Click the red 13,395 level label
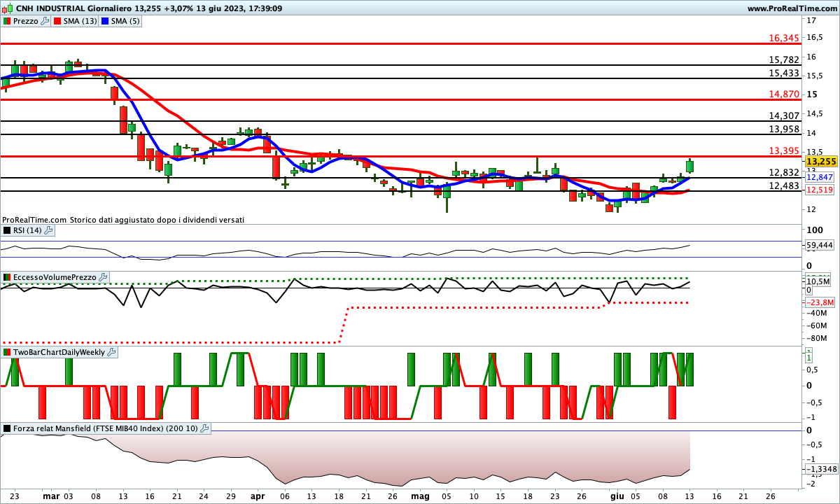This screenshot has width=840, height=504. point(784,150)
